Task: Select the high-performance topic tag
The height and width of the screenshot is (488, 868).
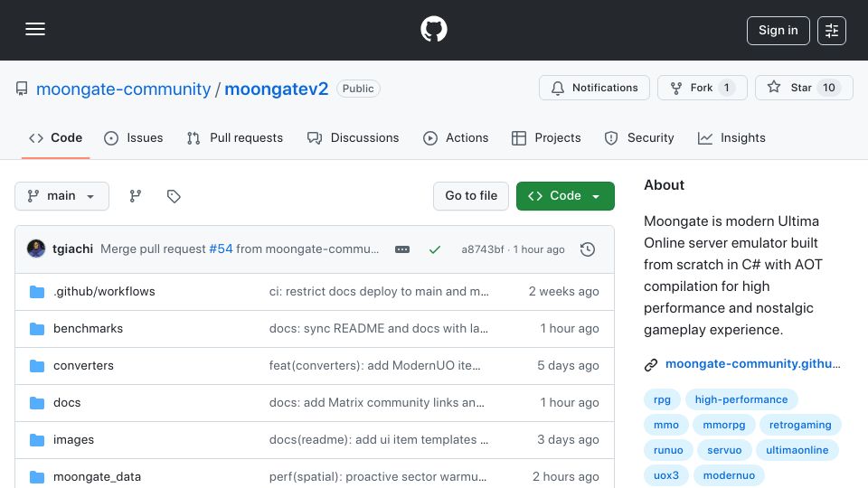Action: 741,399
